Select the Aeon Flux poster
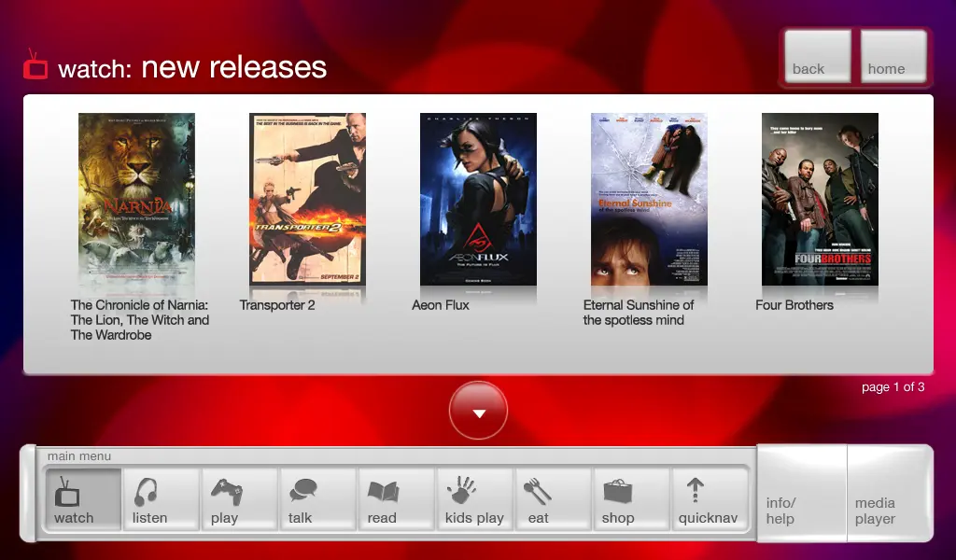The image size is (956, 560). point(478,199)
